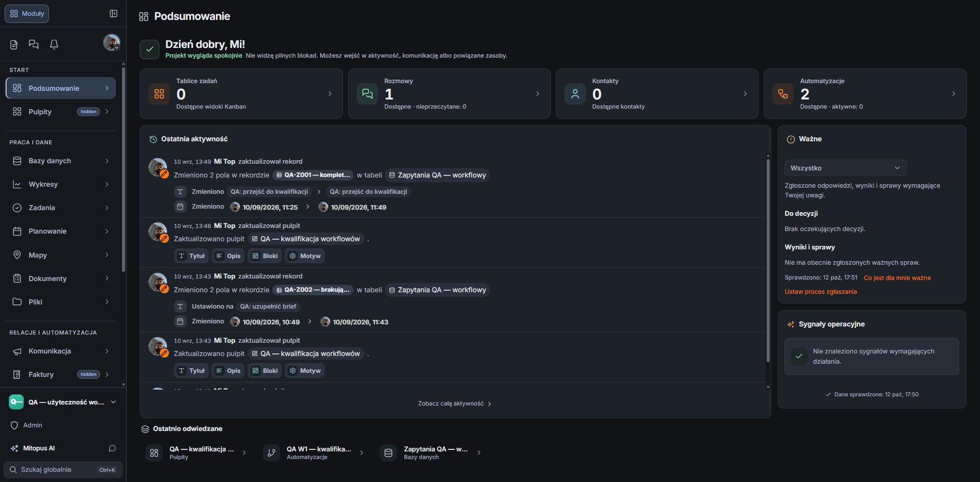Open Planowanie in the sidebar

click(61, 231)
